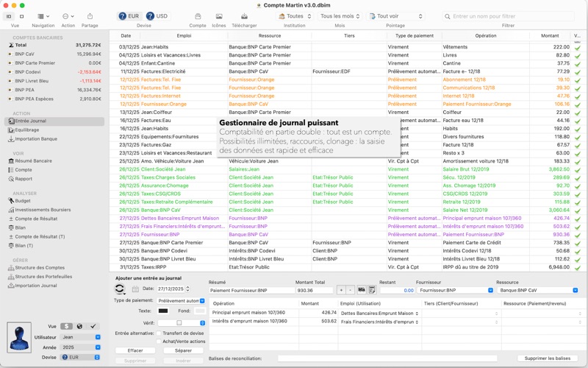
Task: Open the Action toolbar menu
Action: [x=68, y=16]
